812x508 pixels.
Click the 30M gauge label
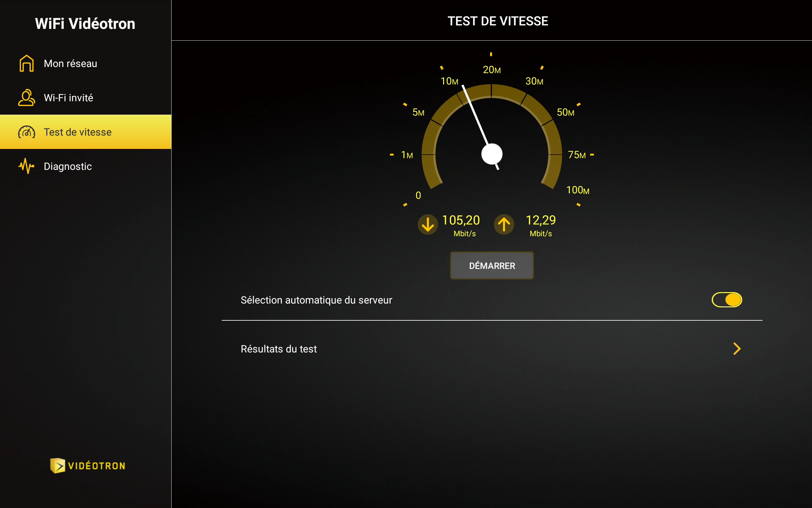point(534,81)
